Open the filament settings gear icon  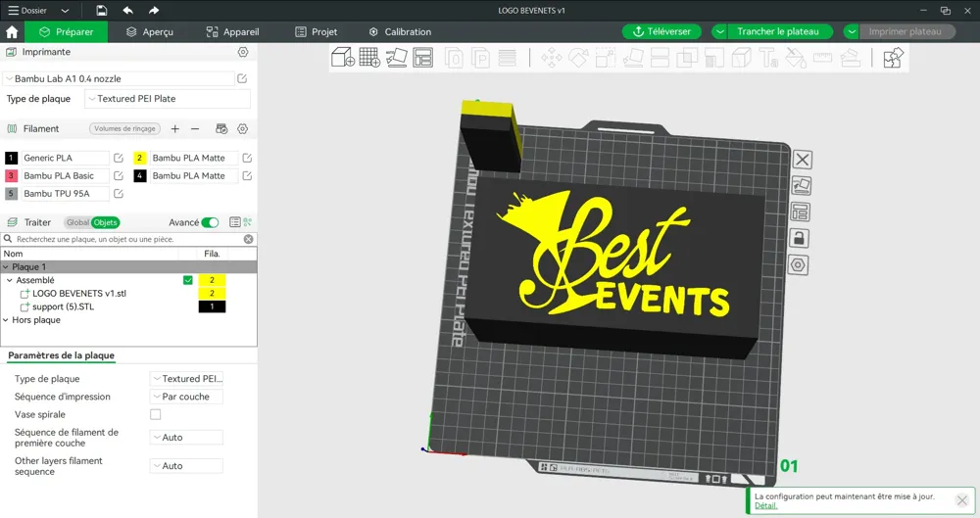point(242,128)
